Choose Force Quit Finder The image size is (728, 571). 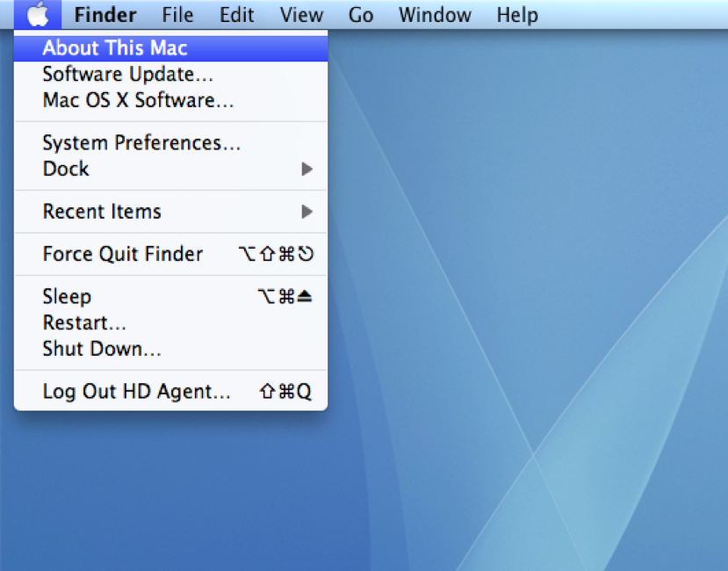[x=123, y=254]
